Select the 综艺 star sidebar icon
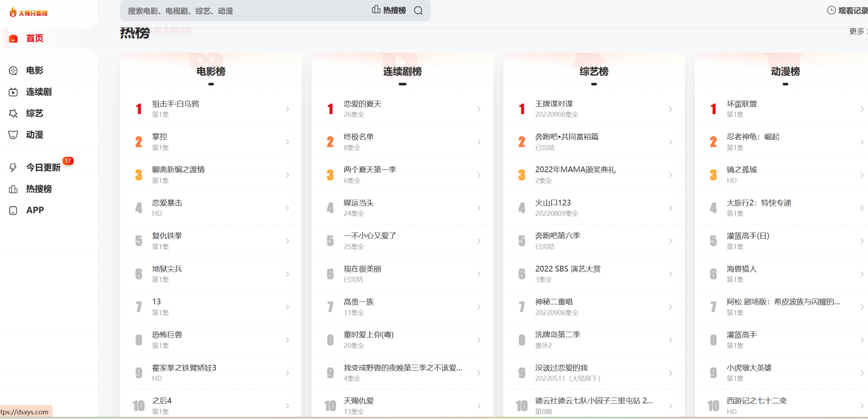The height and width of the screenshot is (419, 868). pos(13,113)
